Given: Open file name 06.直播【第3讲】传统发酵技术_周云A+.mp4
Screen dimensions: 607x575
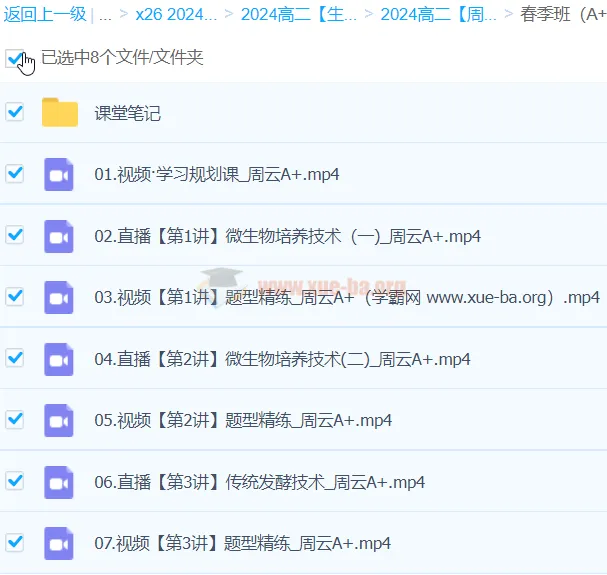Looking at the screenshot, I should [x=259, y=482].
